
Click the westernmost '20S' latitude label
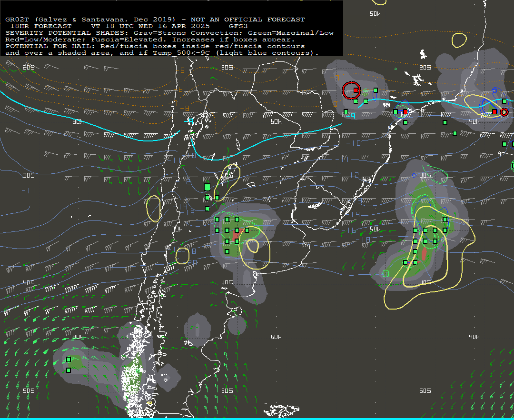(29, 67)
